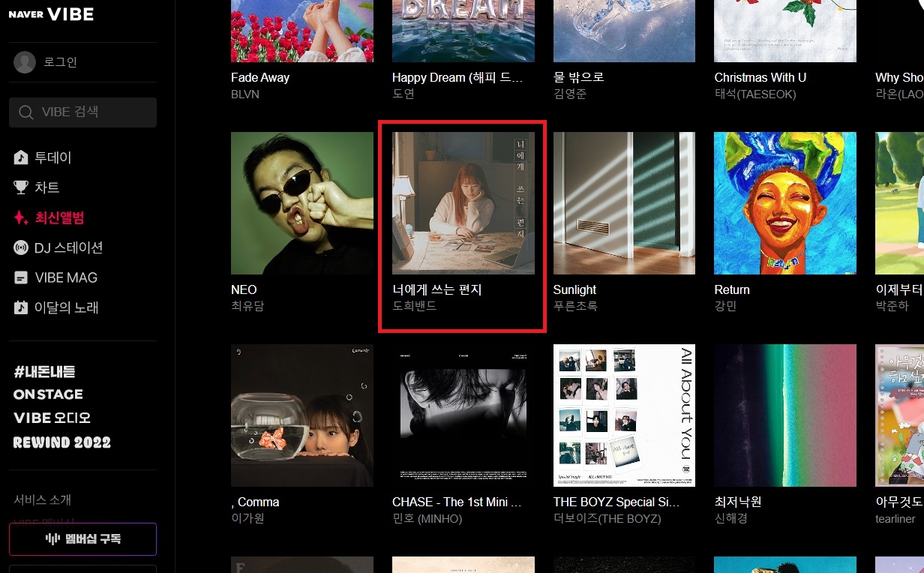This screenshot has width=924, height=573.
Task: Click the 최저낙원 album title
Action: click(738, 502)
